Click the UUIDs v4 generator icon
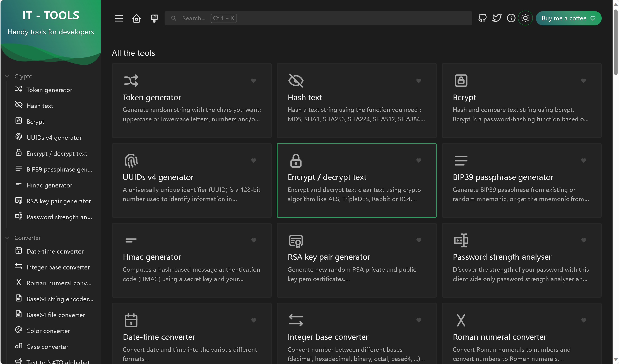This screenshot has width=619, height=364. (19, 137)
